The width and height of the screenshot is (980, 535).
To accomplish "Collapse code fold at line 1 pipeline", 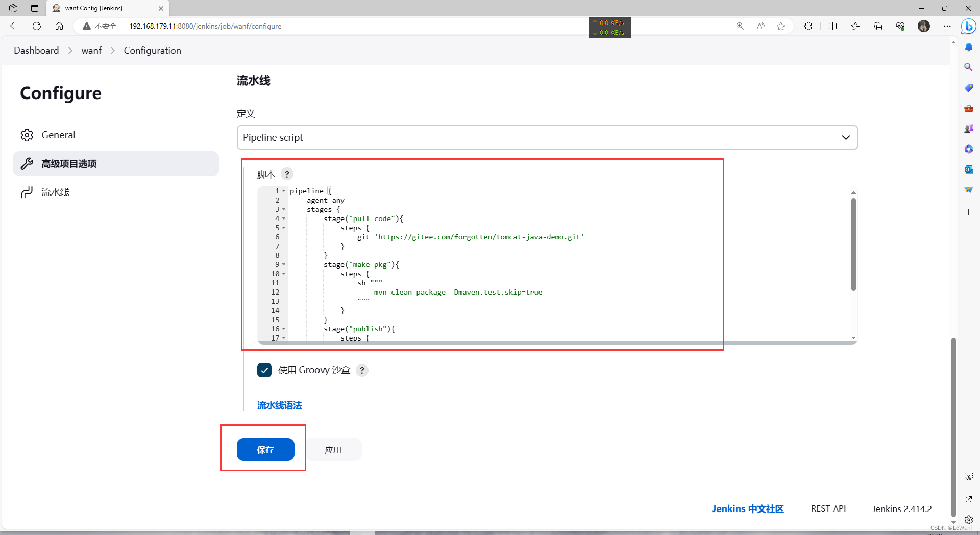I will (x=284, y=191).
